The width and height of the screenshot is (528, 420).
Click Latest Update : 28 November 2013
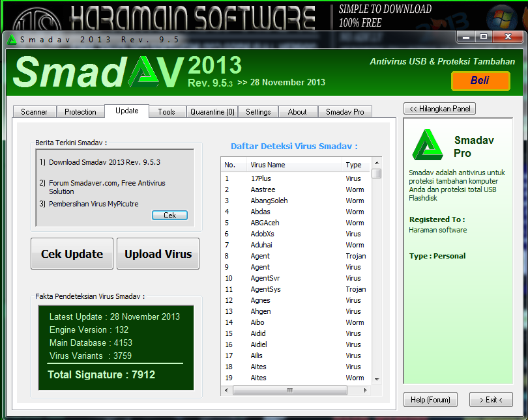click(x=115, y=316)
